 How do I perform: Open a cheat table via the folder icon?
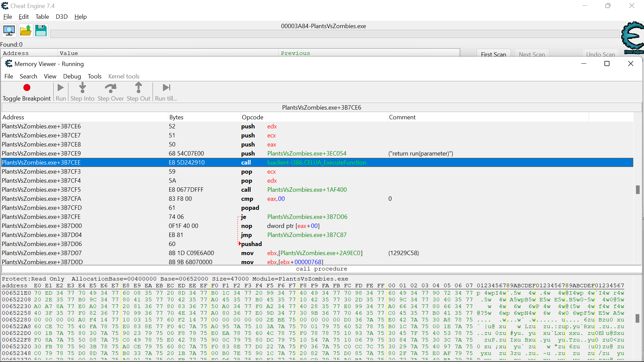coord(25,30)
